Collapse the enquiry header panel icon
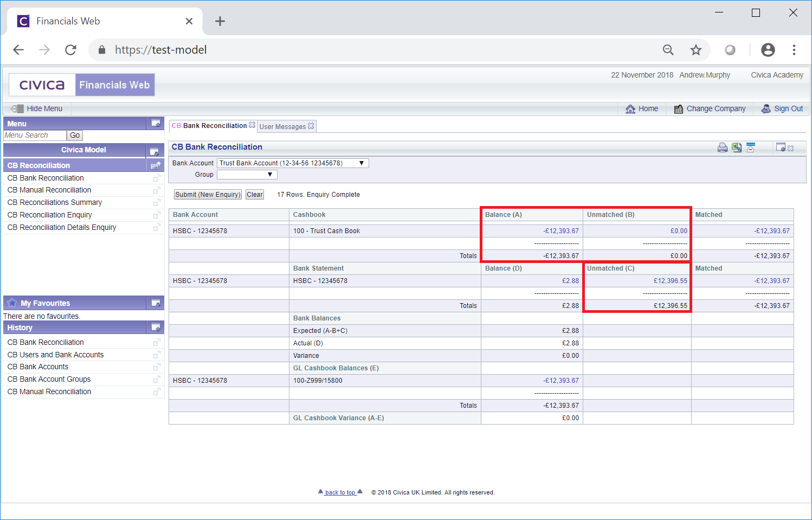Image resolution: width=812 pixels, height=520 pixels. (751, 147)
